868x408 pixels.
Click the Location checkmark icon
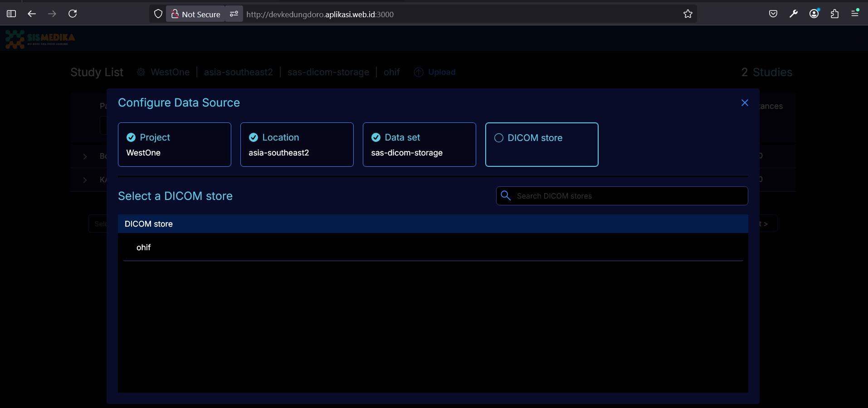254,137
